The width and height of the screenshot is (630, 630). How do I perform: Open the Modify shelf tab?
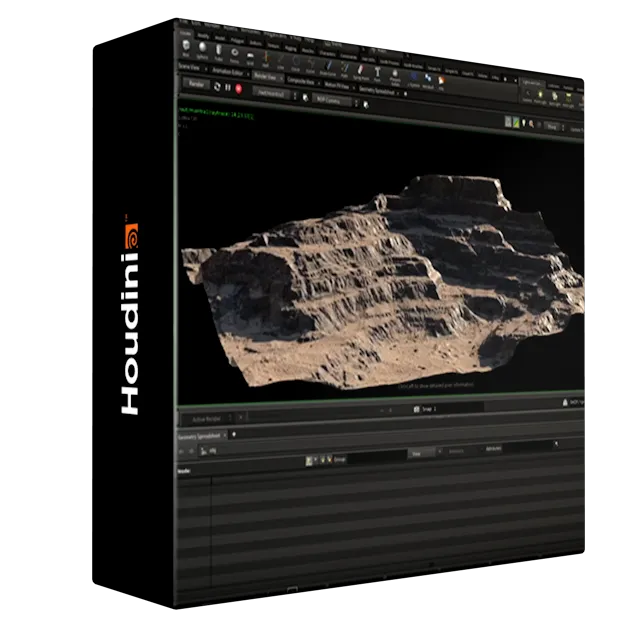(x=203, y=37)
